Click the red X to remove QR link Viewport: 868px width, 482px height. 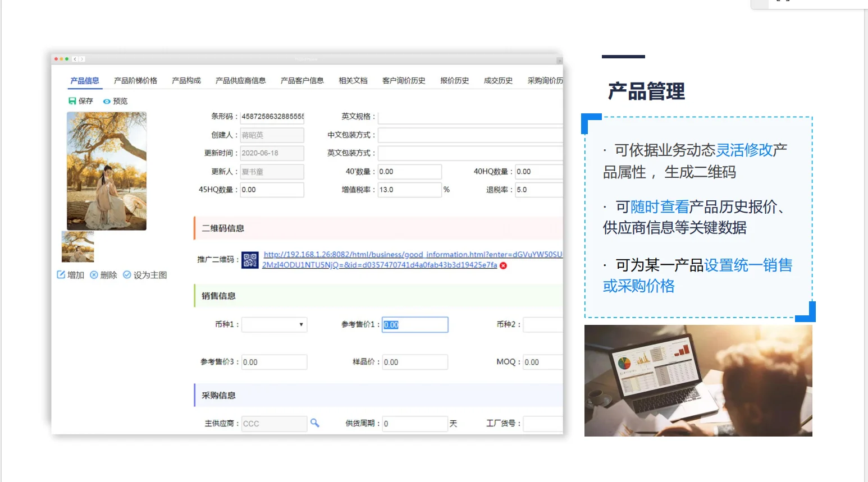(503, 266)
